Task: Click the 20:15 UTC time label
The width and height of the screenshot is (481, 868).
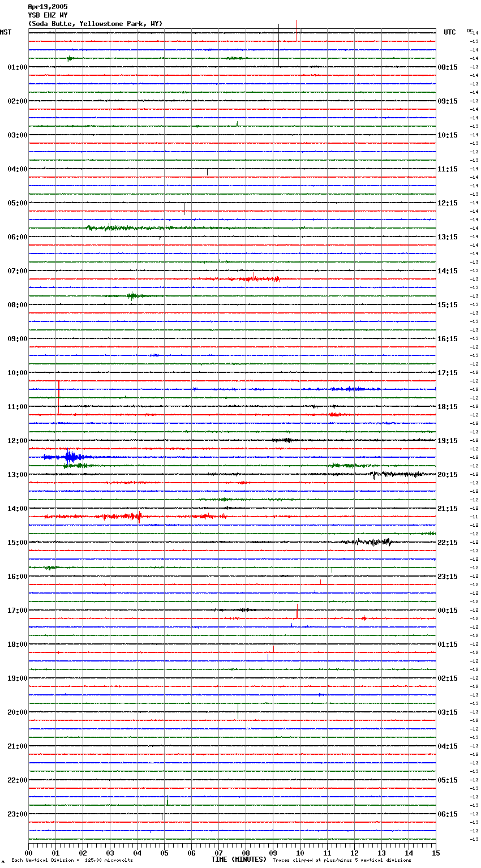Action: 448,475
